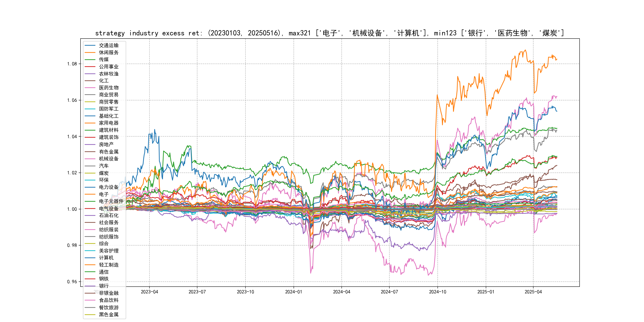Click the cyan swatch next to 国防军工
The image size is (644, 322).
point(90,109)
